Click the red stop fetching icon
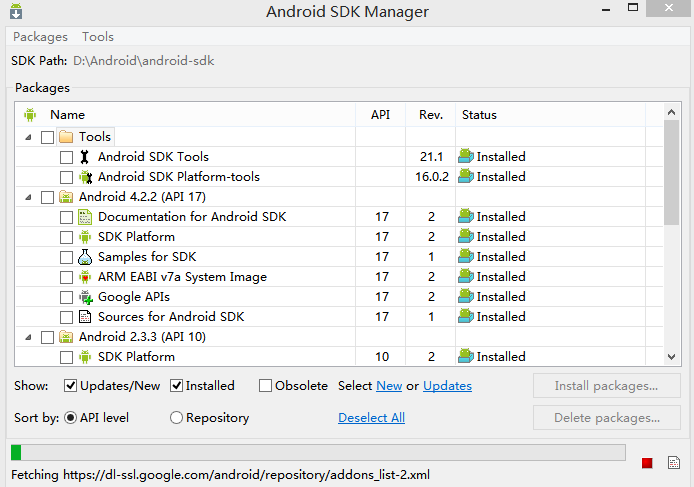694x487 pixels. click(647, 462)
